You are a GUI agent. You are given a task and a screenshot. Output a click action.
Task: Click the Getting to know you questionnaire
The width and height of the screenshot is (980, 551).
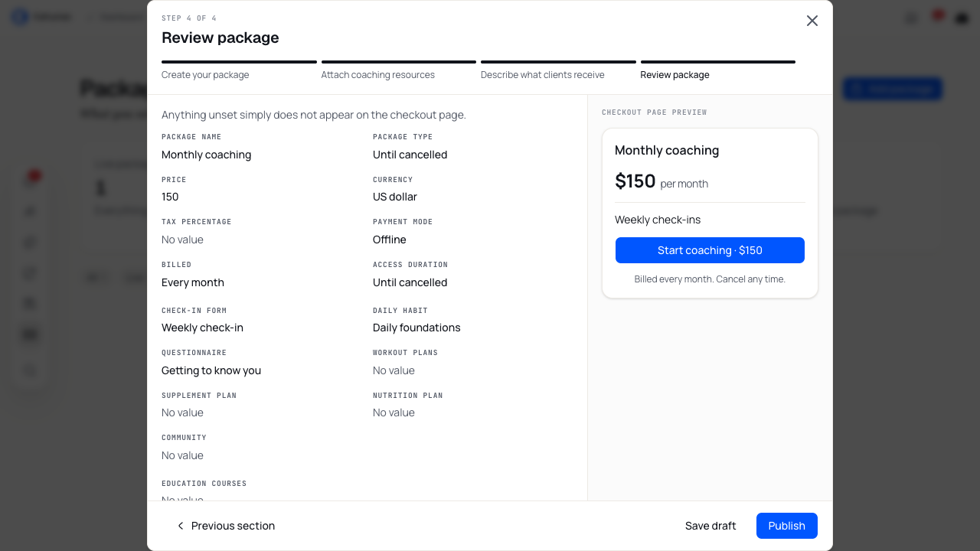pos(211,370)
